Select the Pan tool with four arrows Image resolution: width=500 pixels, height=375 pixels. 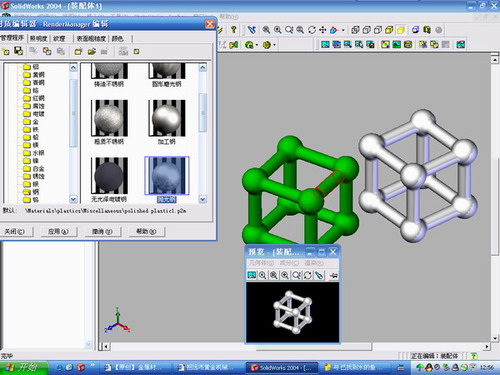click(x=323, y=30)
